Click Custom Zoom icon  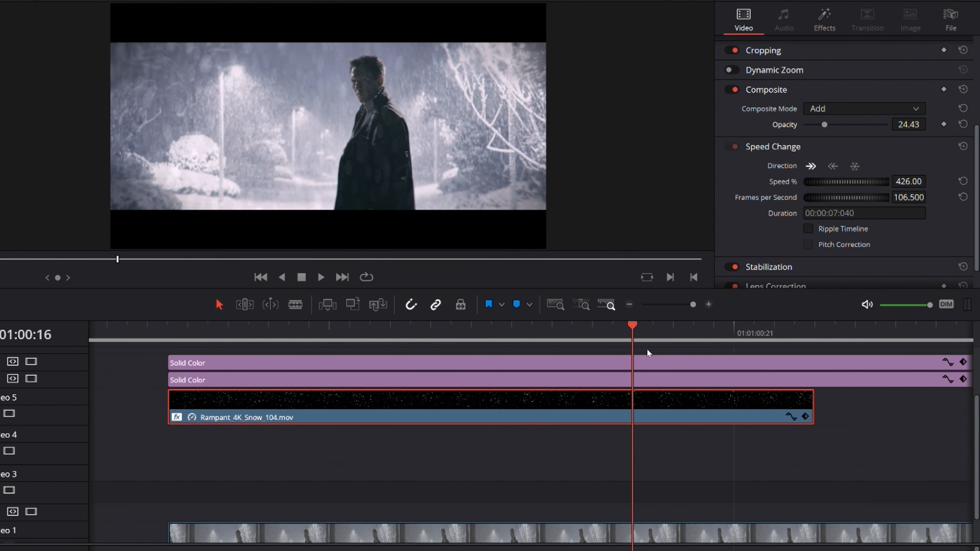606,305
